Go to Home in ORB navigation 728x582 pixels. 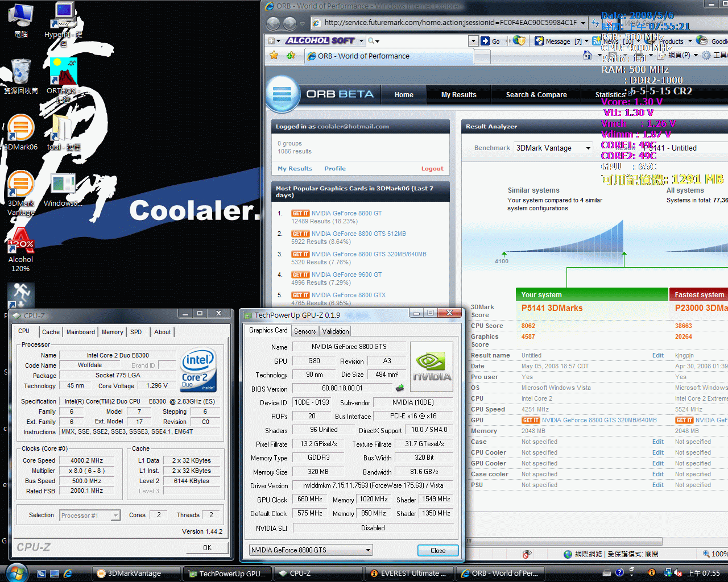coord(404,95)
